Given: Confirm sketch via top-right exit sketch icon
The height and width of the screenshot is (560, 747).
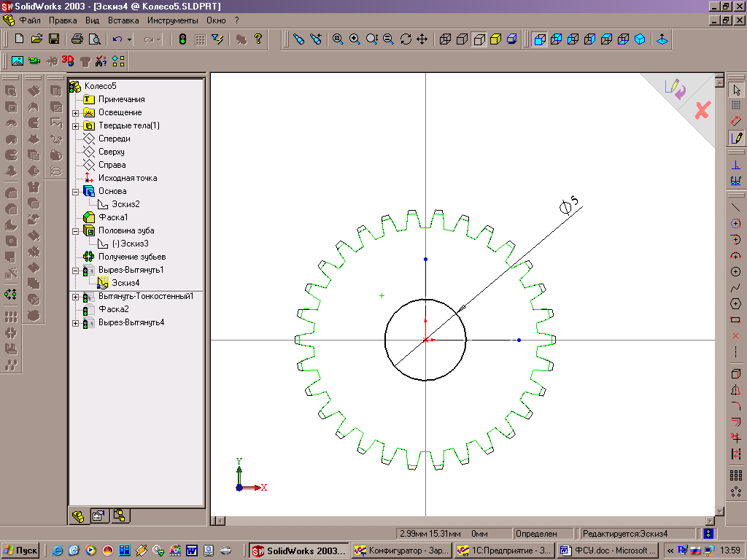Looking at the screenshot, I should [675, 88].
